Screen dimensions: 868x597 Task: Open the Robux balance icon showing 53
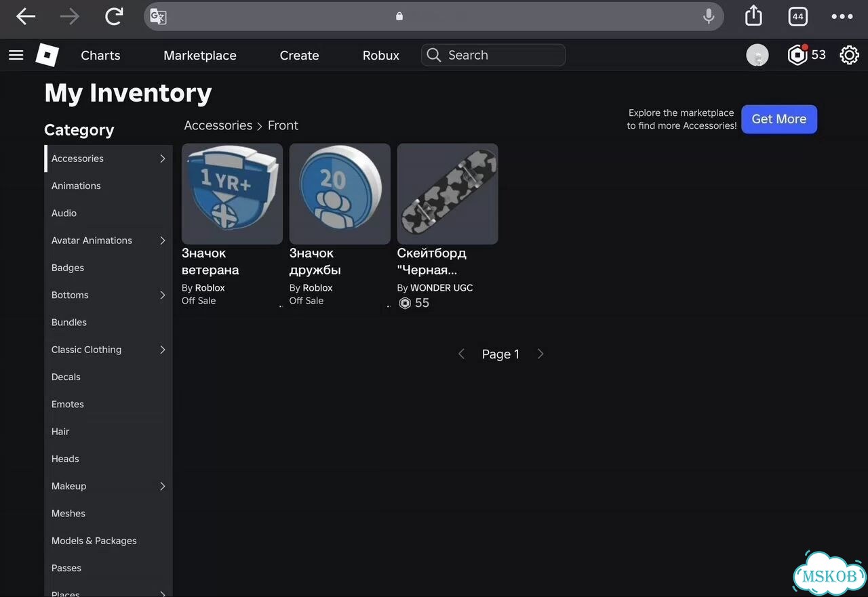[806, 55]
